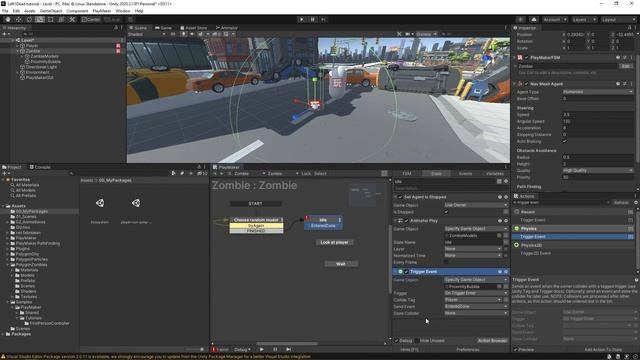This screenshot has height=360, width=640.
Task: Toggle Is Stopped checkbox
Action: (446, 212)
